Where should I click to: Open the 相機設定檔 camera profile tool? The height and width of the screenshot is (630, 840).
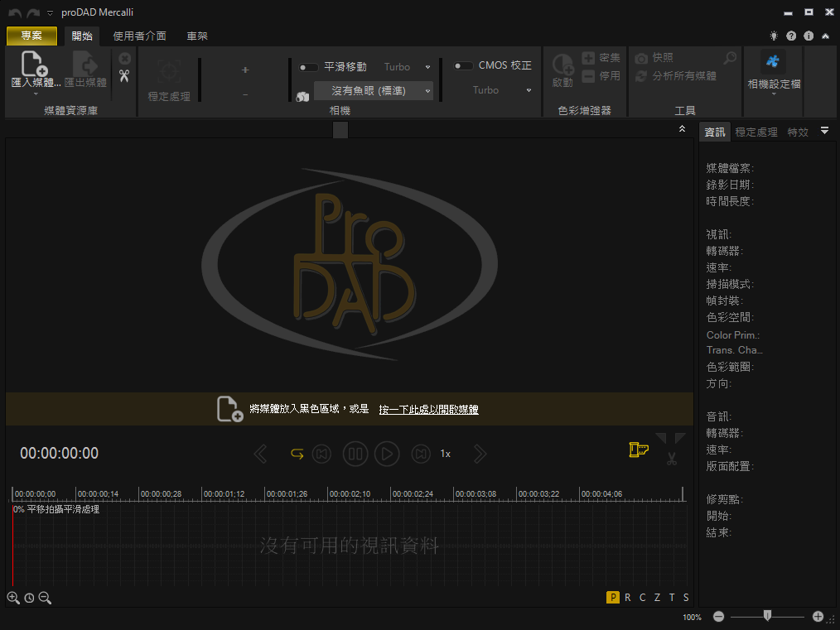tap(774, 63)
